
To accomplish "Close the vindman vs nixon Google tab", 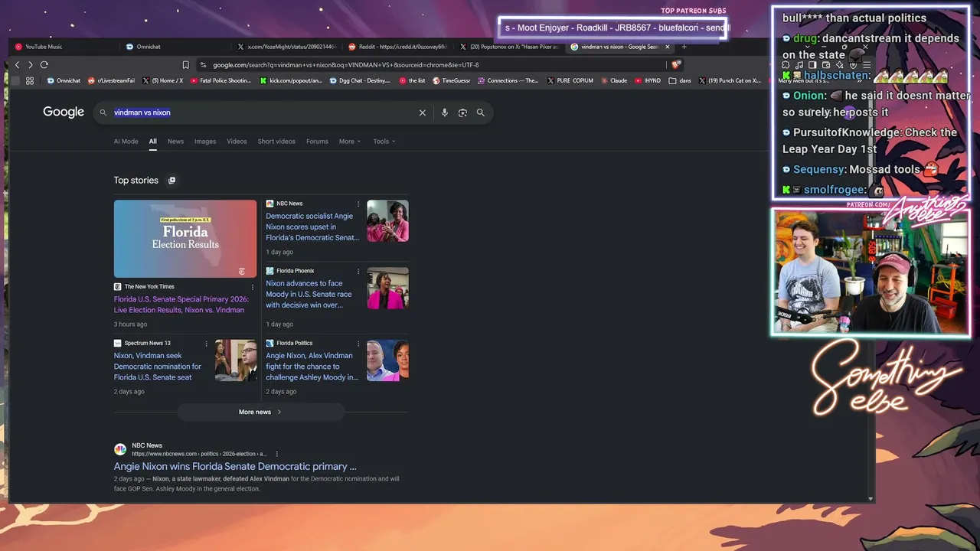I will point(667,47).
